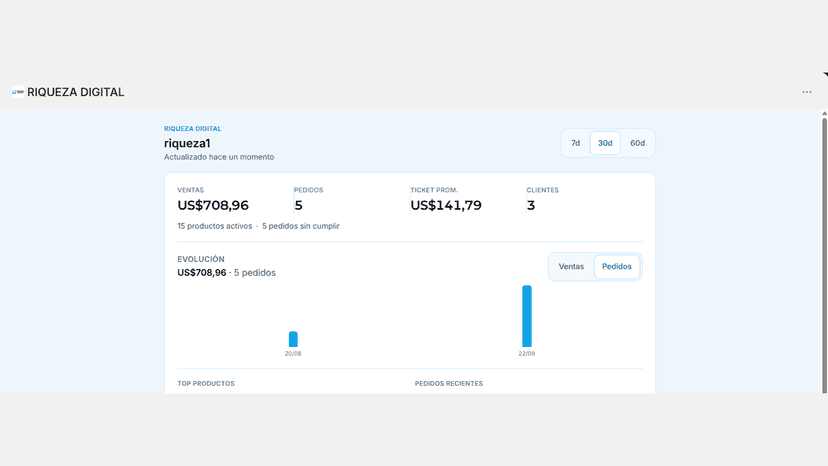Switch the chart to Ventas
The height and width of the screenshot is (466, 828).
(x=571, y=266)
